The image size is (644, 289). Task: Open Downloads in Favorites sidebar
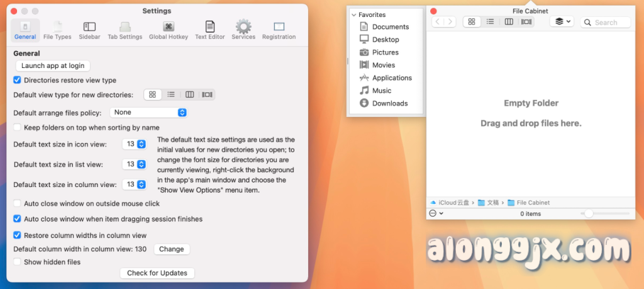coord(384,103)
